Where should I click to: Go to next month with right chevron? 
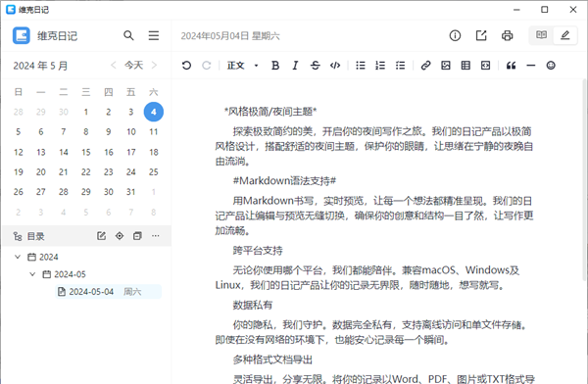154,66
